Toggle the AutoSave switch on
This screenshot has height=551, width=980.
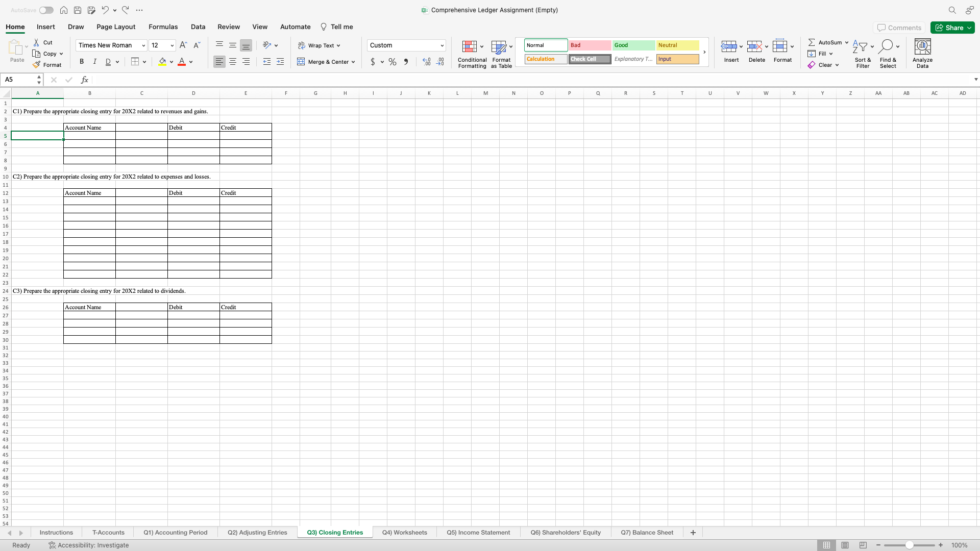[x=46, y=10]
